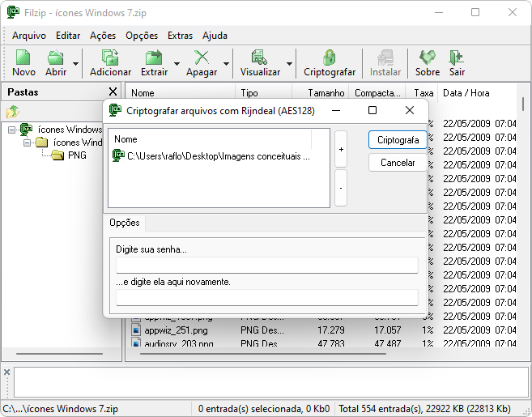
Task: Select the C:\Users\raflo file entry
Action: (211, 156)
